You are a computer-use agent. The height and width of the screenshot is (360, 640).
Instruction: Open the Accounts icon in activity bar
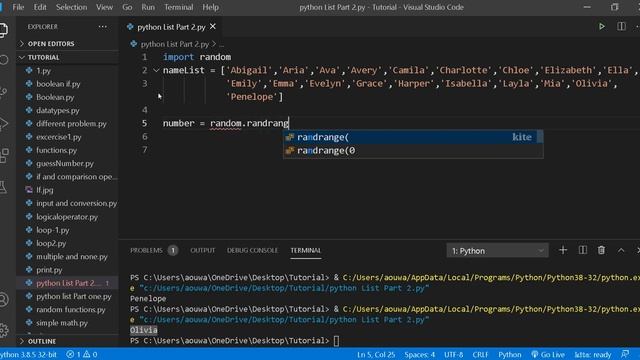tap(4, 300)
